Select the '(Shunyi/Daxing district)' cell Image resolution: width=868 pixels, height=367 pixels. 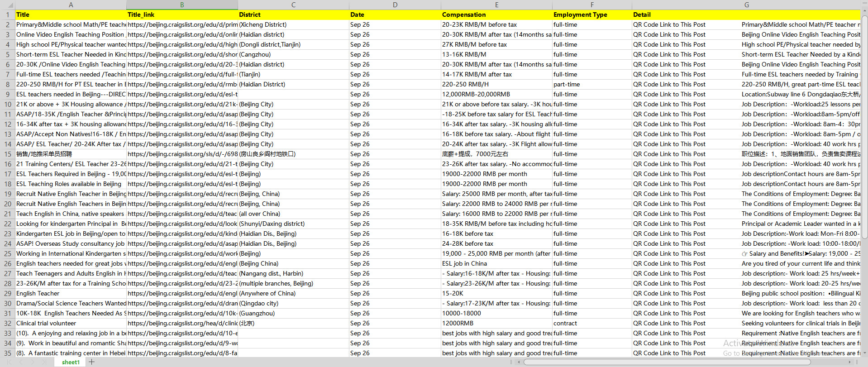[293, 224]
